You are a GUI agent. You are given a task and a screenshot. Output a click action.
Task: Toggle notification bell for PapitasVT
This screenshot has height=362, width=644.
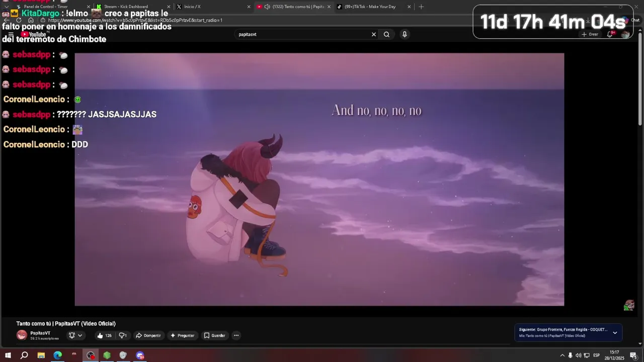coord(72,335)
